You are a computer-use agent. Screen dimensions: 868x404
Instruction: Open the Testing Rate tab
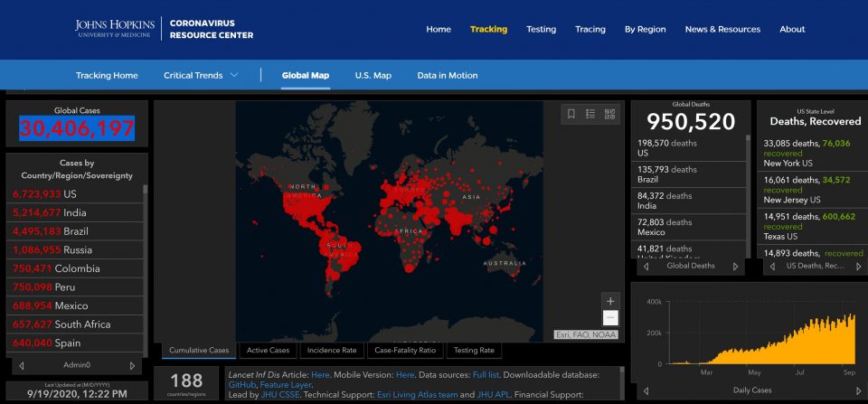click(474, 351)
